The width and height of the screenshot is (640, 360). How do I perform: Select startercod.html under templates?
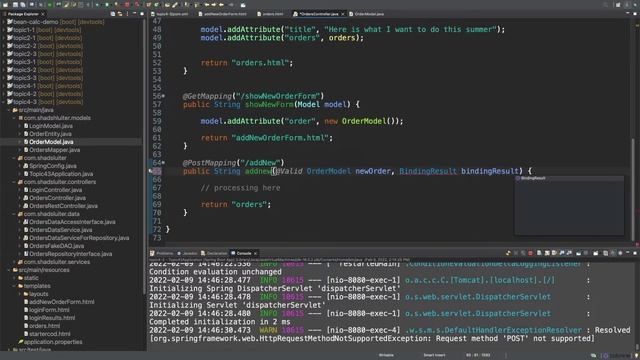point(49,334)
